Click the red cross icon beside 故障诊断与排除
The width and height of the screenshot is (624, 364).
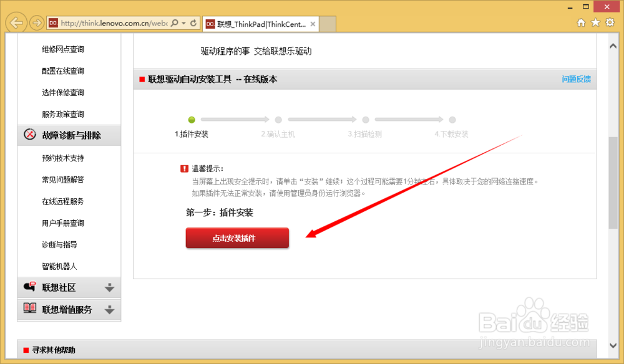(30, 135)
